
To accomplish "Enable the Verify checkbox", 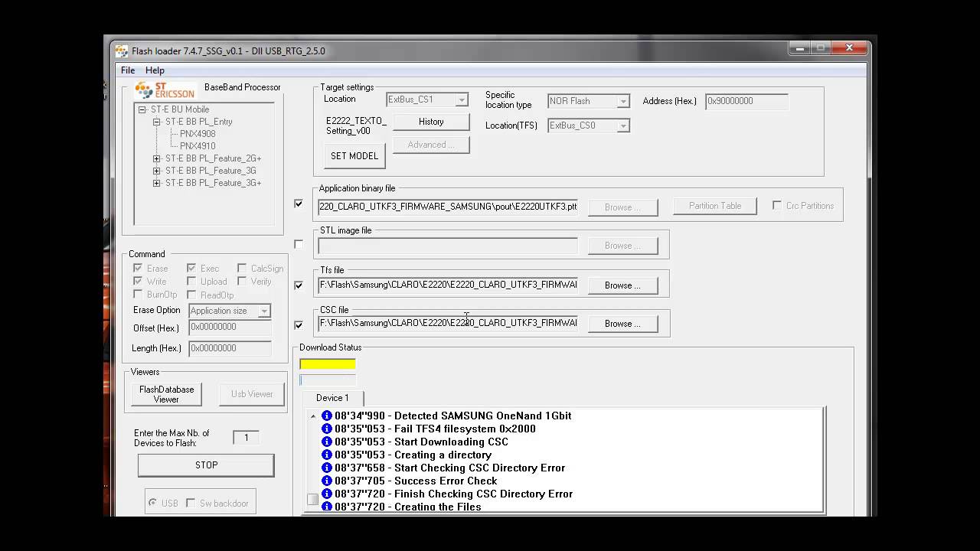I will point(242,281).
